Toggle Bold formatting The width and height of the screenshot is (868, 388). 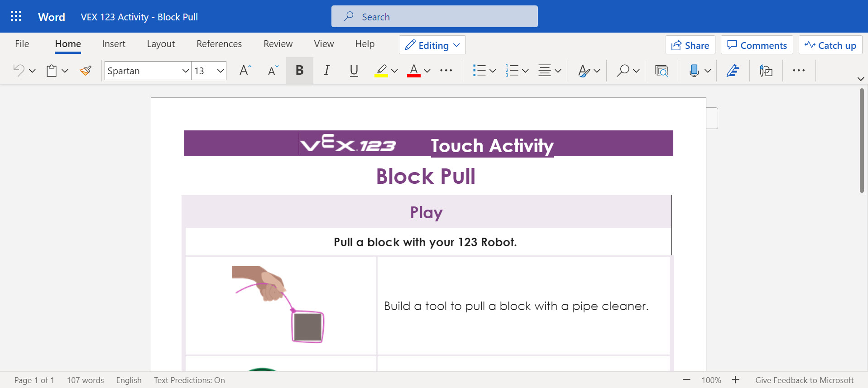point(299,71)
